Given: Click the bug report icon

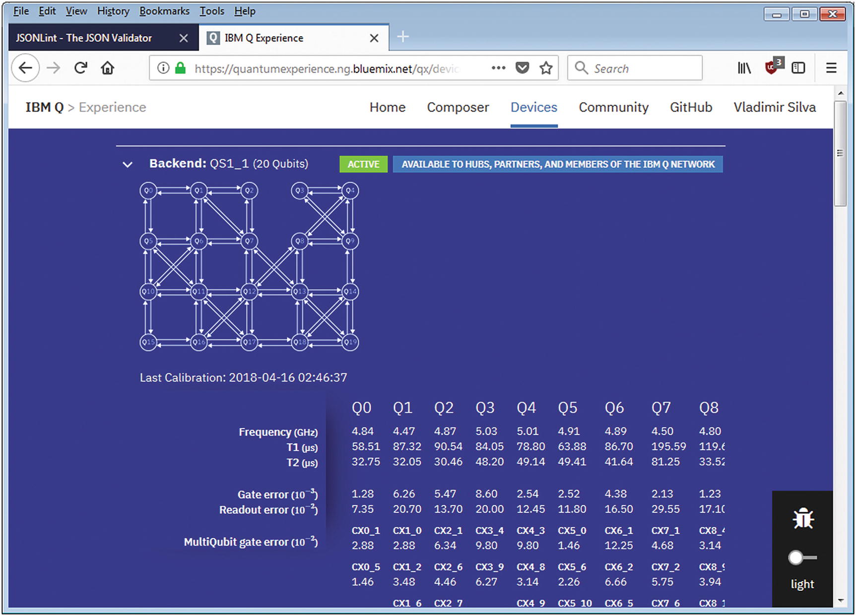Looking at the screenshot, I should (802, 519).
